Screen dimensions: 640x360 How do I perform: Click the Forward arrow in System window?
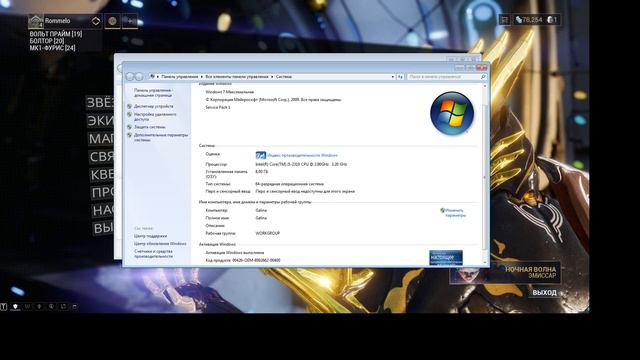tap(139, 76)
